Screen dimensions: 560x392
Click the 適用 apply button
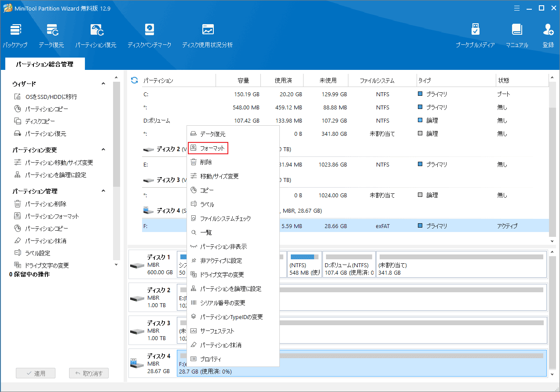point(35,374)
